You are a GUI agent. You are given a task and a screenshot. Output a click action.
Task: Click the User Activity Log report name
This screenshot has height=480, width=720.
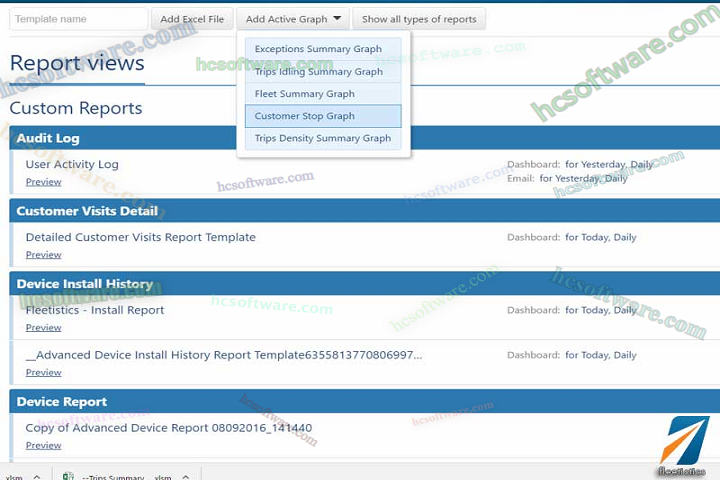[72, 164]
